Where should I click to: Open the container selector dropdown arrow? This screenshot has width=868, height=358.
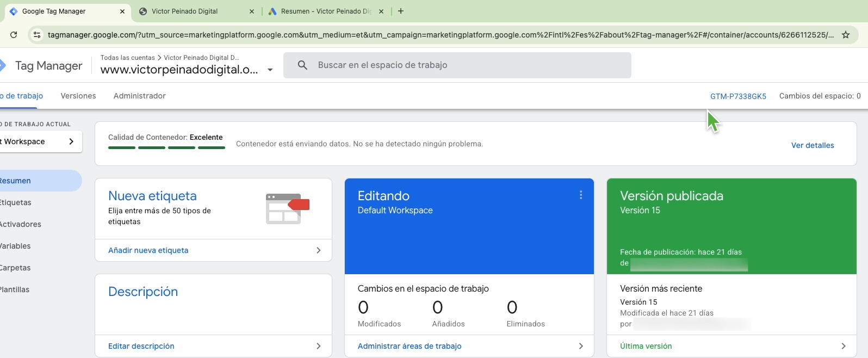(270, 70)
